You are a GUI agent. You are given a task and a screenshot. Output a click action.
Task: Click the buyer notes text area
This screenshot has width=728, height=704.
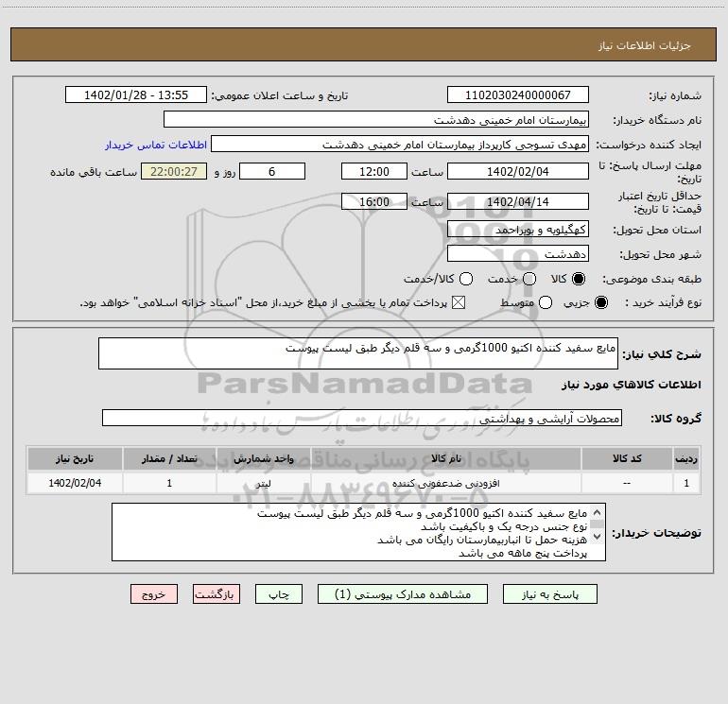click(358, 532)
